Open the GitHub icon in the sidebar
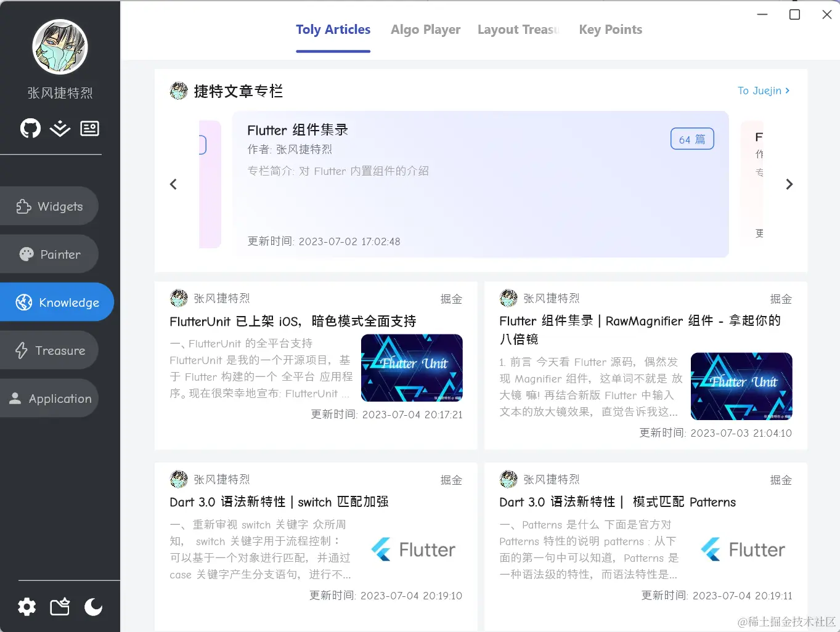 [x=30, y=128]
